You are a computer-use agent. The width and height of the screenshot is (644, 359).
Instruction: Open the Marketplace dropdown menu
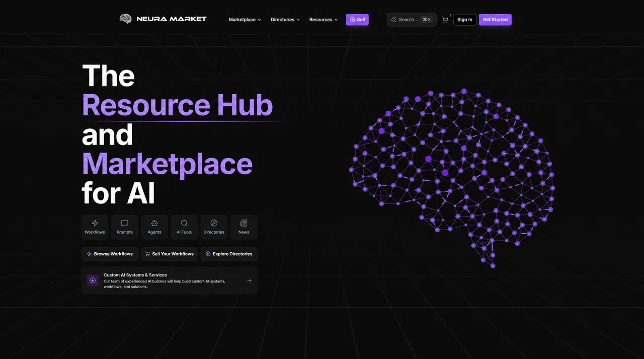click(x=245, y=20)
